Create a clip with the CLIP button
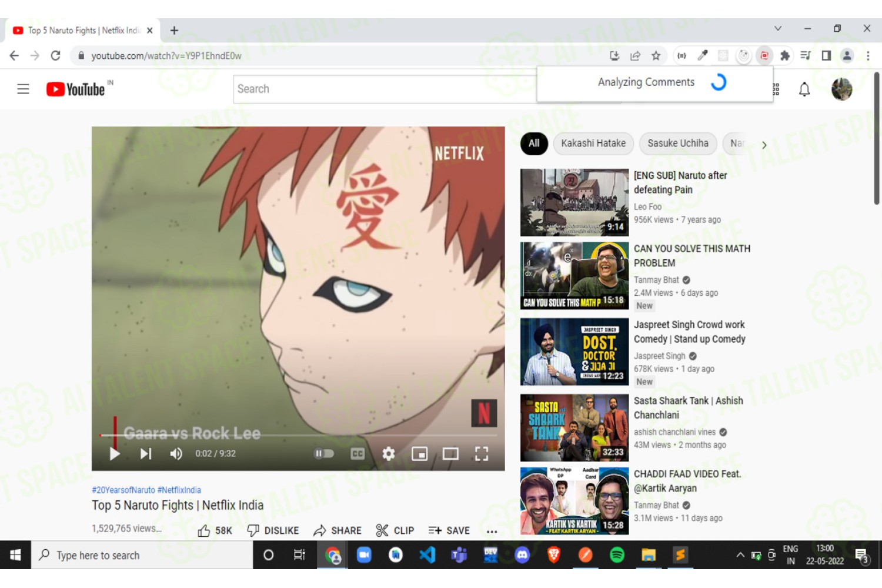 395,530
